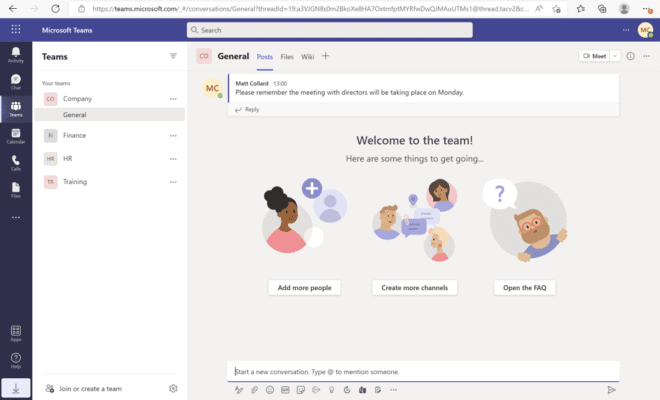Click Join or create a team
Image resolution: width=660 pixels, height=400 pixels.
click(84, 389)
